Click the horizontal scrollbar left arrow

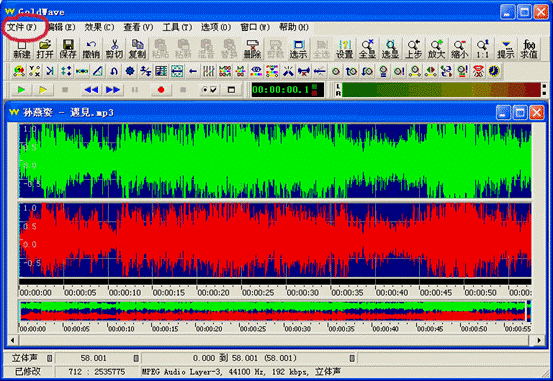(x=12, y=340)
